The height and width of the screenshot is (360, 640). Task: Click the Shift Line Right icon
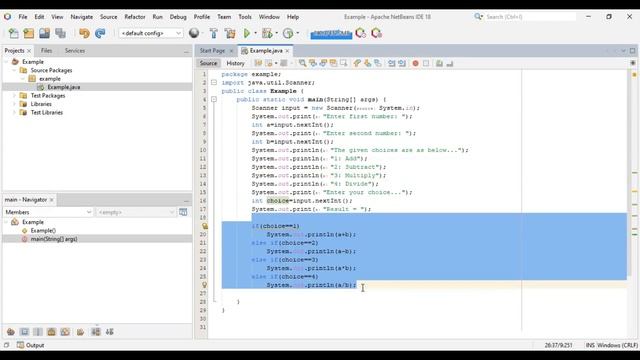tap(402, 63)
